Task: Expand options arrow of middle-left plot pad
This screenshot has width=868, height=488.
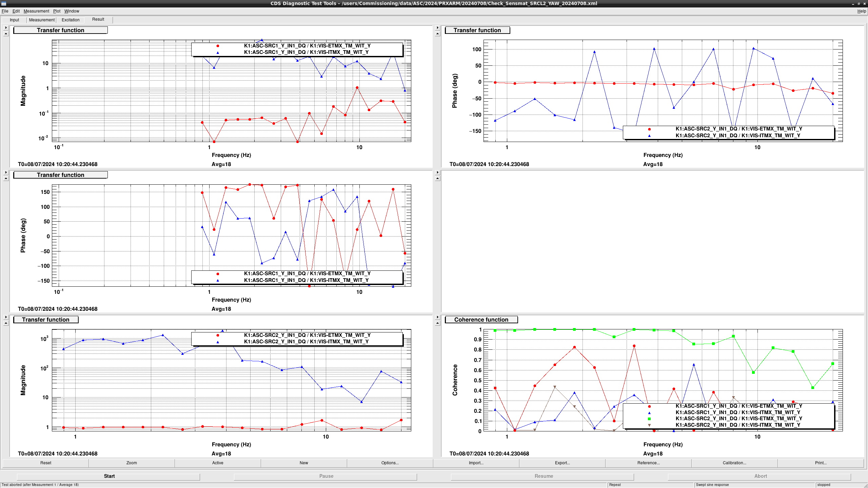Action: coord(6,172)
